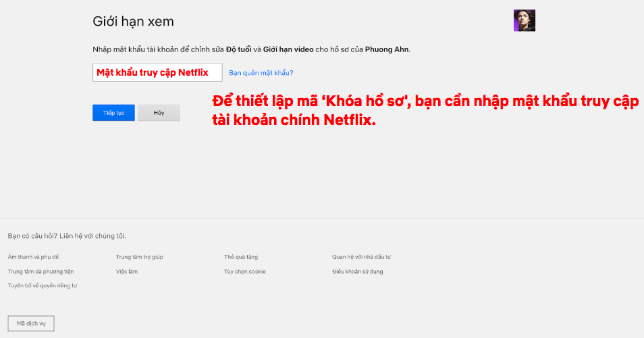Open 'Điều khoản sử dụng' terms link
644x338 pixels.
(x=358, y=271)
